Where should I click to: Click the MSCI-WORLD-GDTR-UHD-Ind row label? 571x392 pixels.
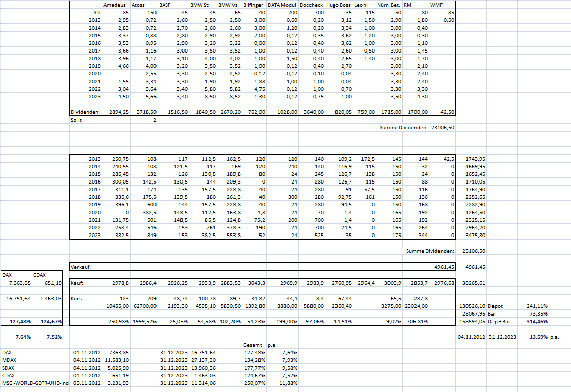(35, 383)
